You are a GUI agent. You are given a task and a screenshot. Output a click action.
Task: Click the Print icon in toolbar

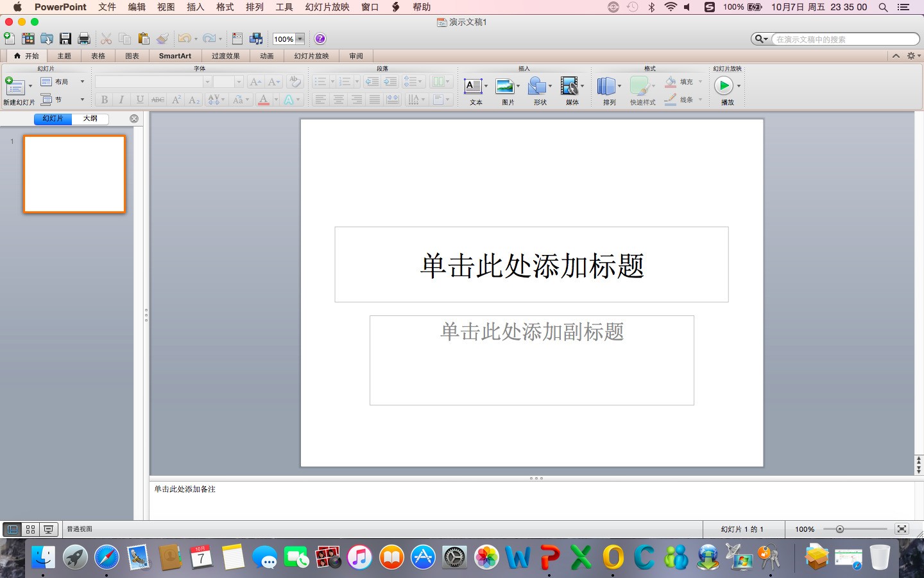(x=83, y=39)
